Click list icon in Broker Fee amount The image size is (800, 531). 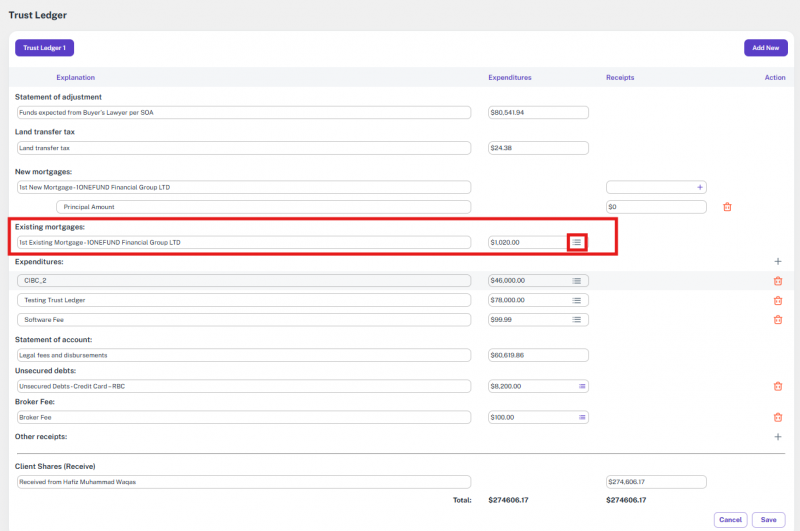pos(582,417)
